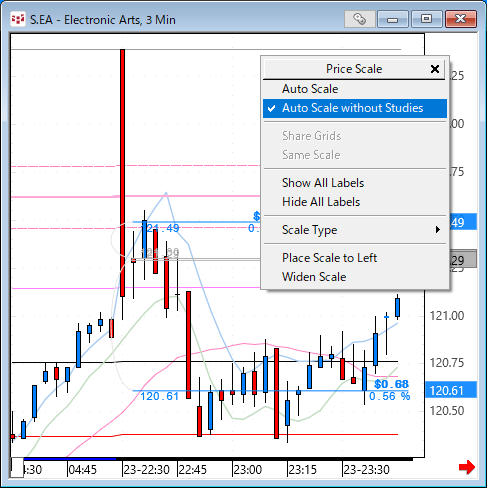
Task: Click the white box at bottom-left corner
Action: [x=17, y=468]
